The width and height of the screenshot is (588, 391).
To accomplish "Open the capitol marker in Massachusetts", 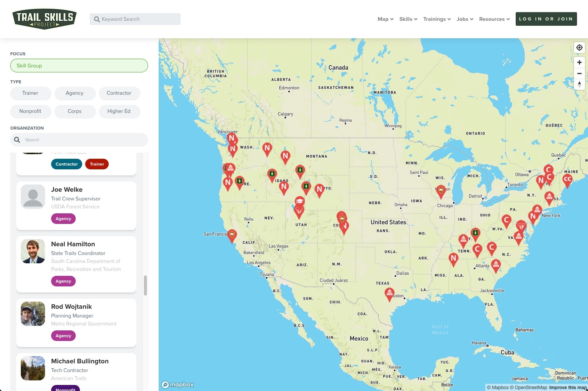I will pos(549,198).
